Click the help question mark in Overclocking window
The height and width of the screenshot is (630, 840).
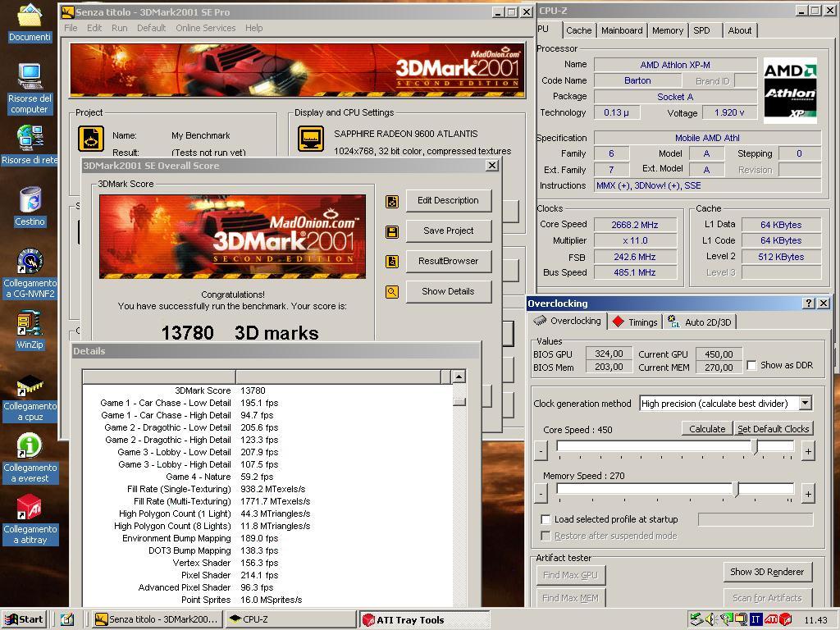click(x=809, y=304)
